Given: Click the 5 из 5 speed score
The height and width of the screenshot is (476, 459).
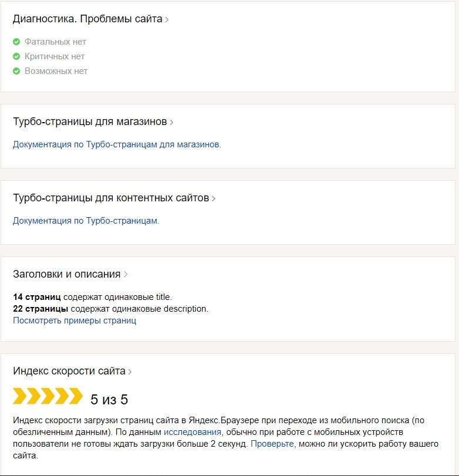Looking at the screenshot, I should (109, 400).
